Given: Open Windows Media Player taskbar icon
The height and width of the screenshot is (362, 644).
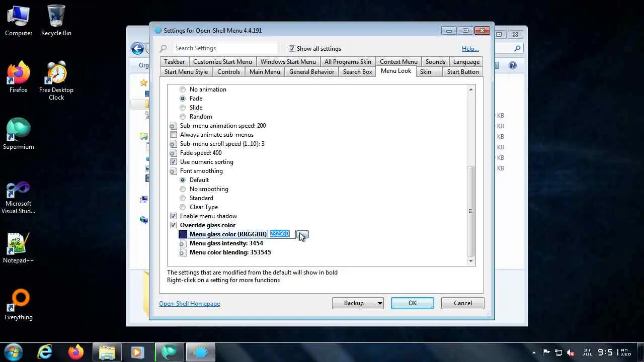Looking at the screenshot, I should click(137, 352).
